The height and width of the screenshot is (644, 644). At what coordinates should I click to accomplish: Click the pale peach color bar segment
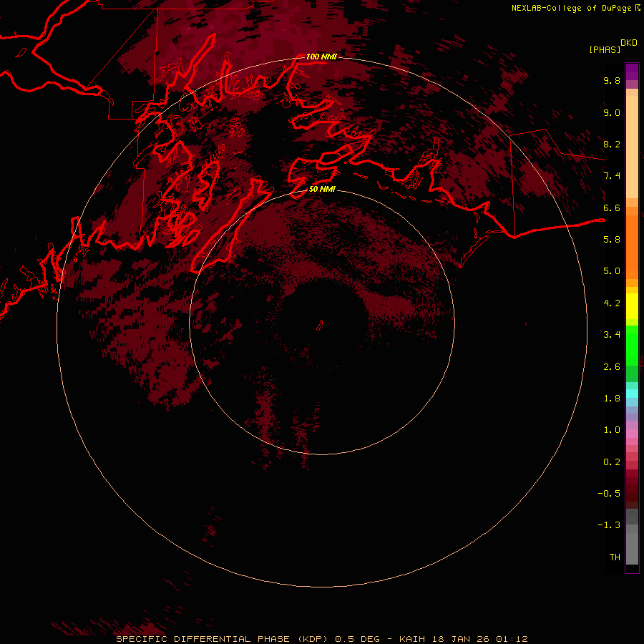[632, 147]
